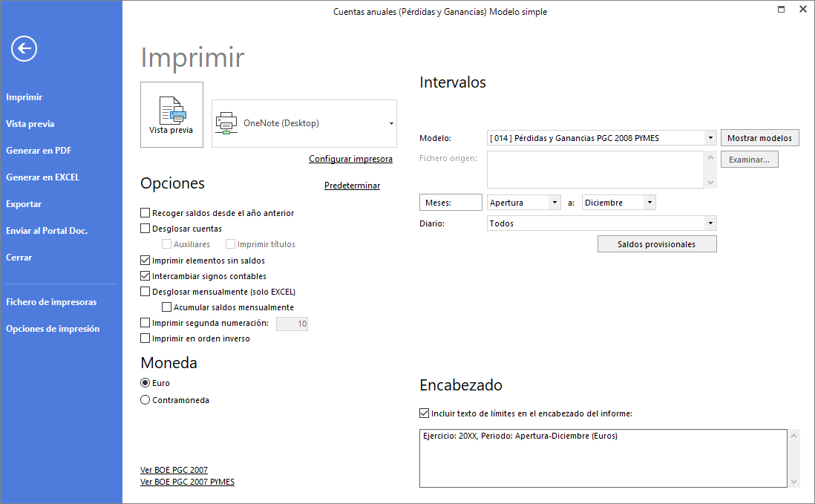Image resolution: width=815 pixels, height=504 pixels.
Task: Uncheck Imprimir elementos sin saldos
Action: click(x=145, y=261)
